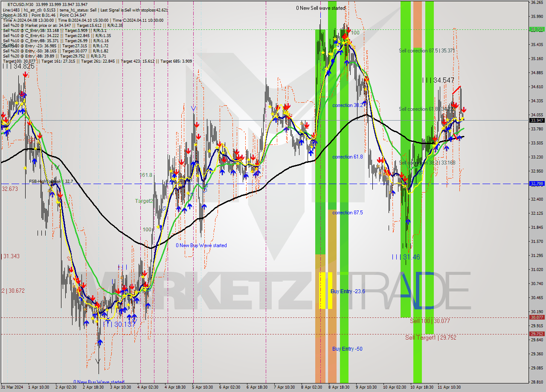
Task: Click the blue 32.700 price tag
Action: pyautogui.click(x=537, y=184)
